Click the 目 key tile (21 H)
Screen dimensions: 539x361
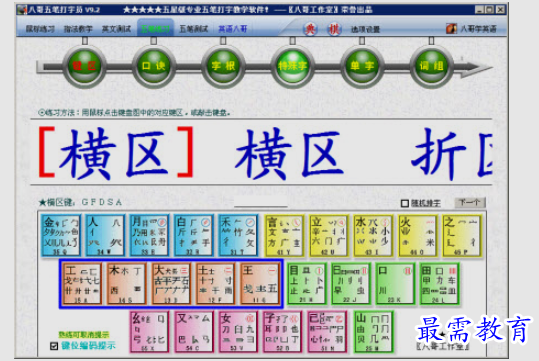coord(306,284)
